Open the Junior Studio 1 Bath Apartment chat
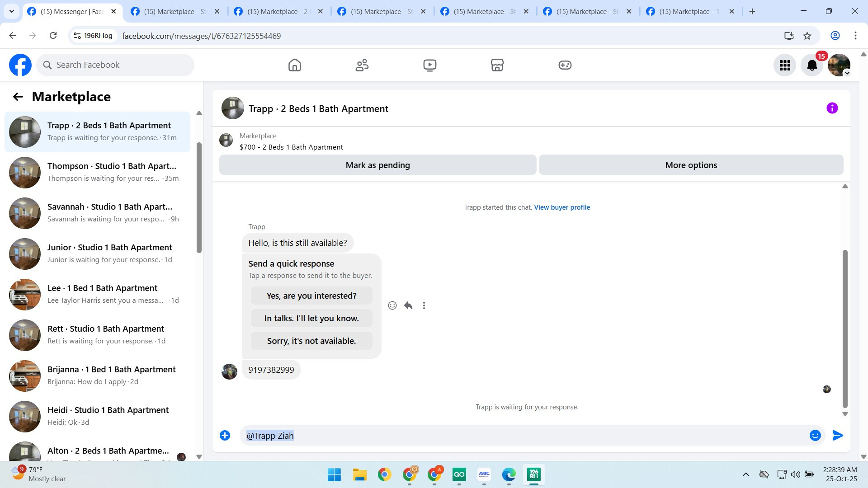The width and height of the screenshot is (868, 488). (x=97, y=253)
